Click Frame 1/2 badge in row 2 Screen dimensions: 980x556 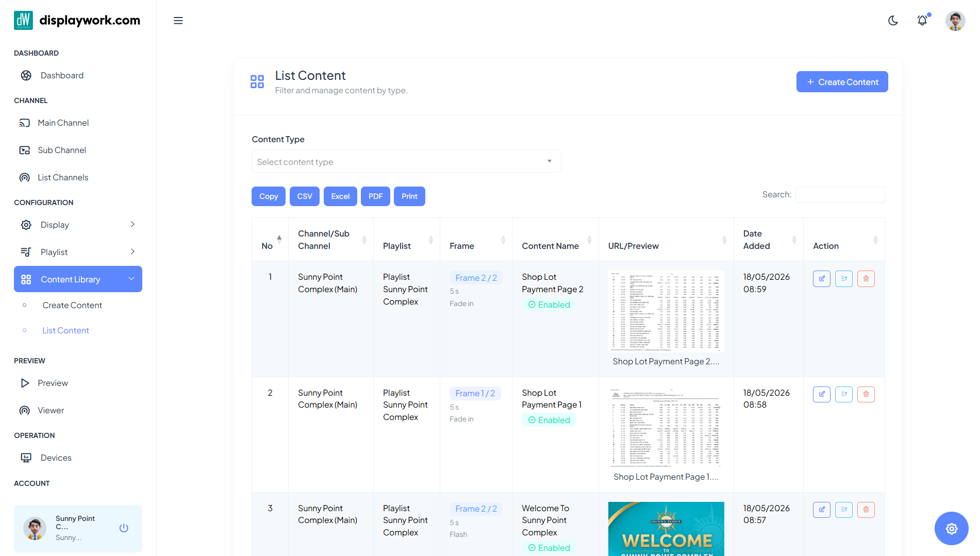coord(475,393)
